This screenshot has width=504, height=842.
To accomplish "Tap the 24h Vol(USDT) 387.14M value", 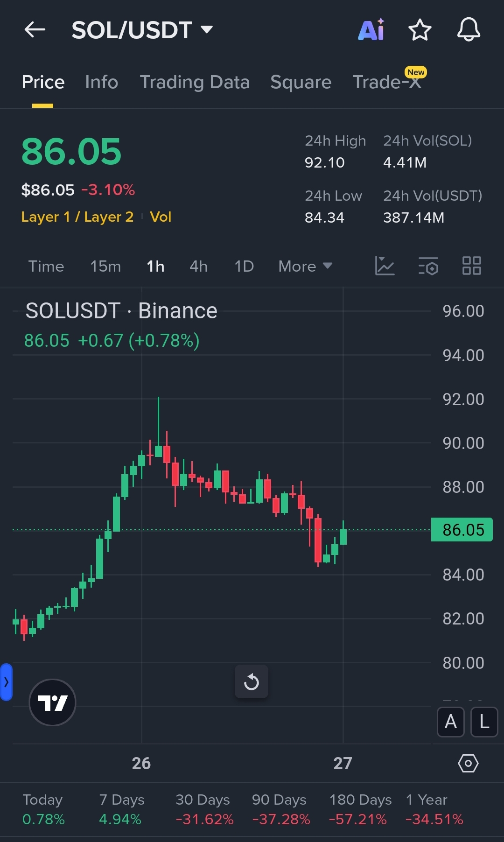I will tap(413, 218).
